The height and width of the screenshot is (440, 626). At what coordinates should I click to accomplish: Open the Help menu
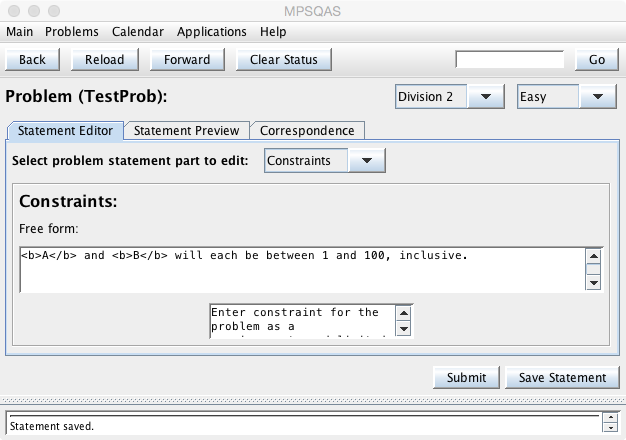[x=273, y=32]
